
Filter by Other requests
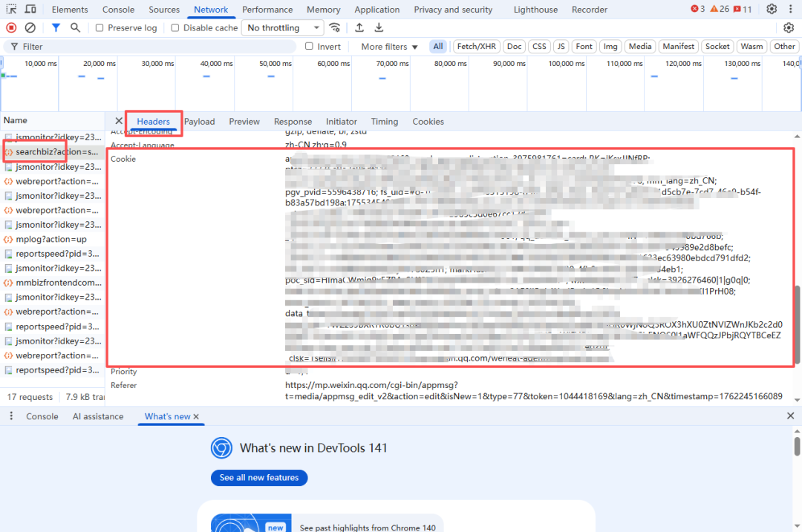coord(784,46)
